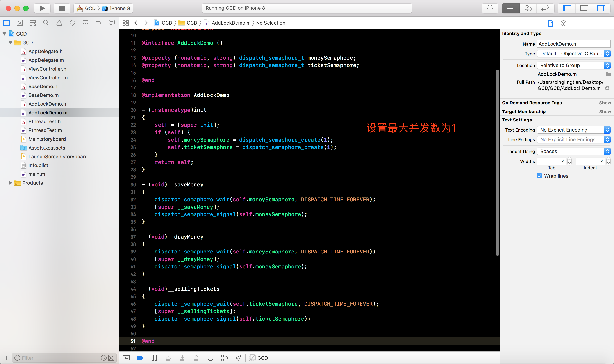Add a new file with plus button
The image size is (614, 364).
pos(6,358)
